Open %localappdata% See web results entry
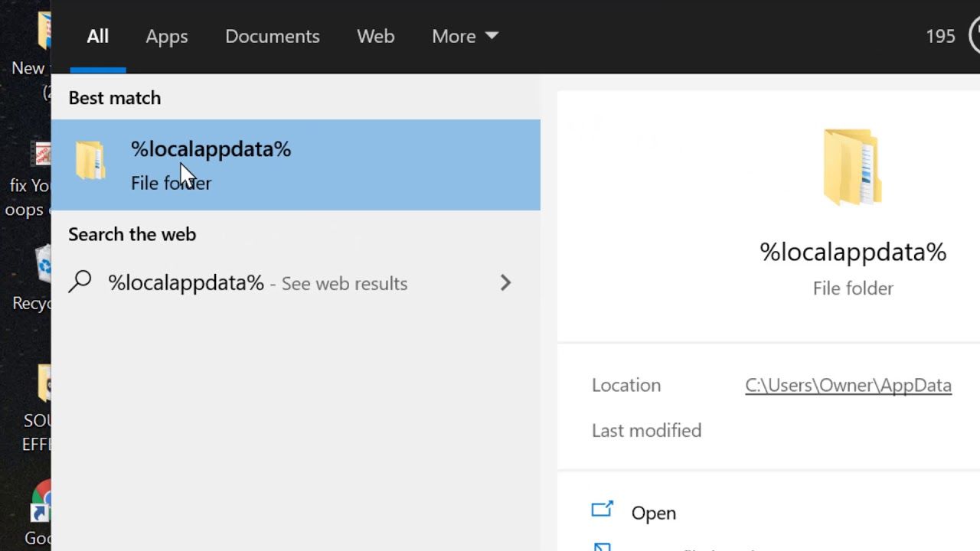 [296, 283]
